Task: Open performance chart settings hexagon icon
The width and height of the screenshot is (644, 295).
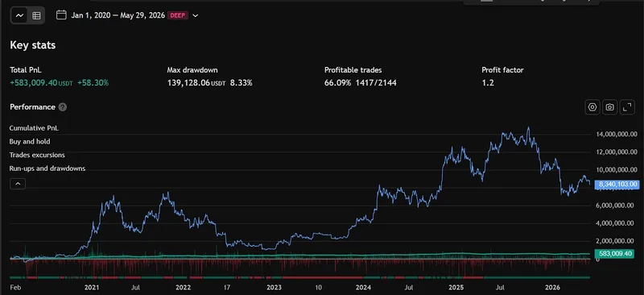Action: pos(592,107)
